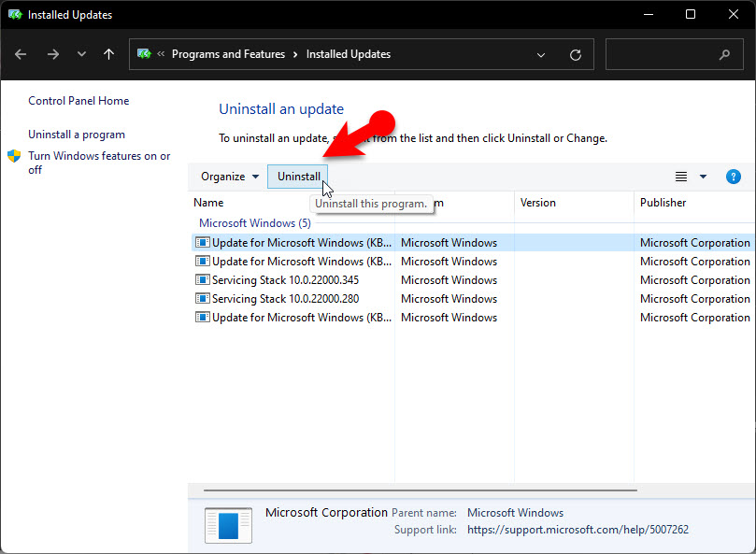Click the address bar control panel icon
Viewport: 756px width, 554px height.
[x=144, y=54]
